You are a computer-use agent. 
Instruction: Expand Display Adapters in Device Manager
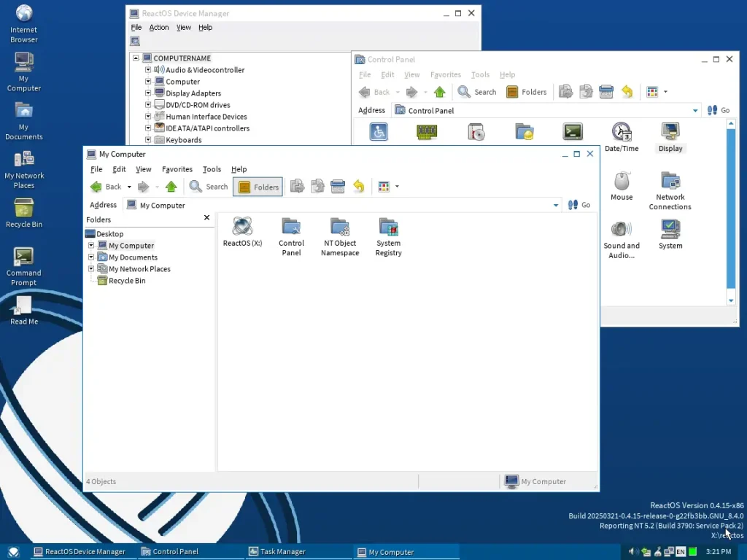coord(148,93)
